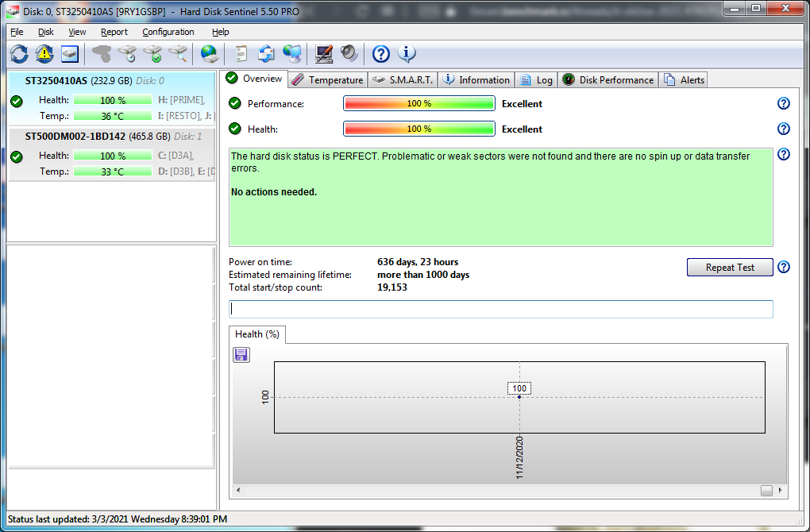Open the Help menu

coord(220,32)
